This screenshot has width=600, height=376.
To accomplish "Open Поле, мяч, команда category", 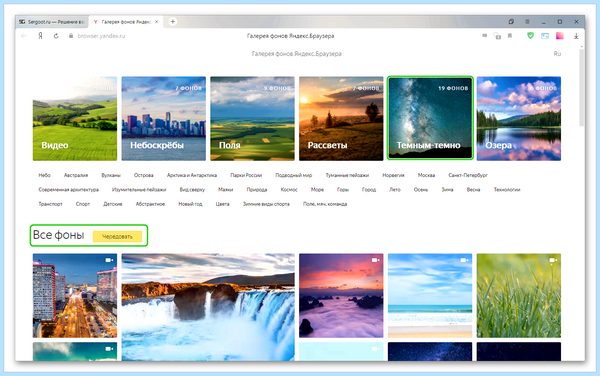I will coord(325,204).
